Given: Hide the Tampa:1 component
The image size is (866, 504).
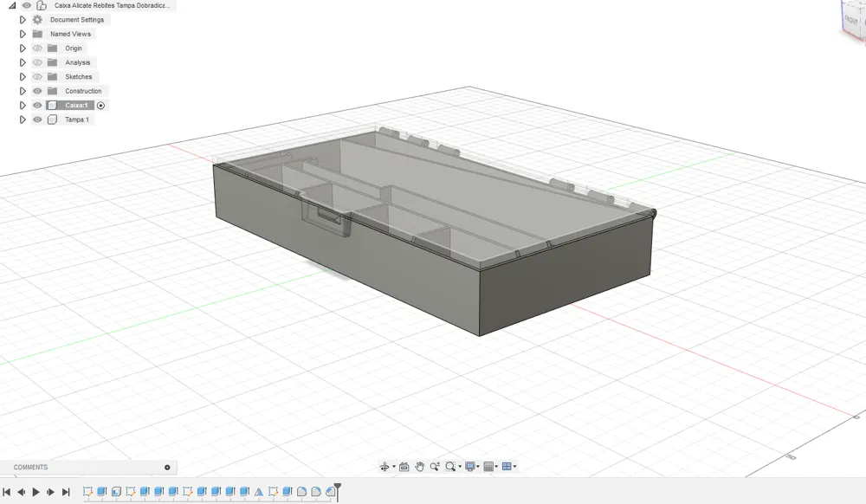Looking at the screenshot, I should tap(37, 120).
